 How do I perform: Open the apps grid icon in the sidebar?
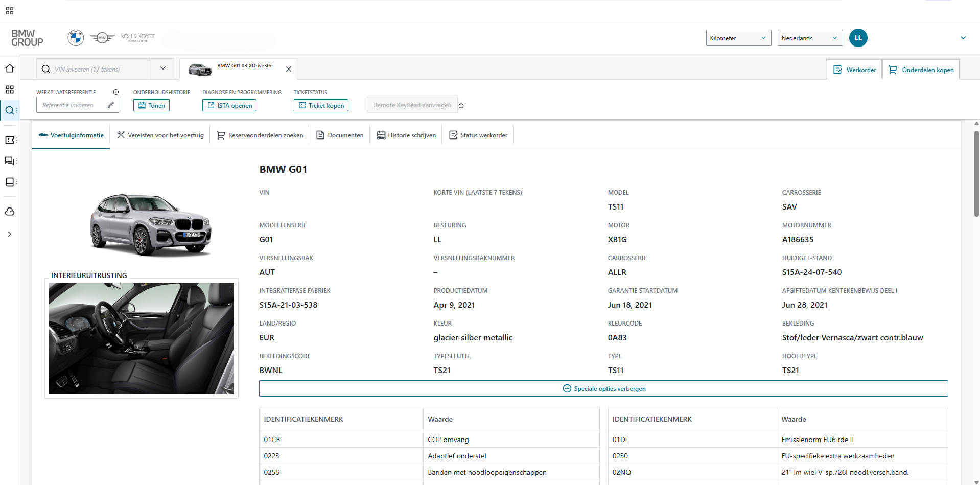[x=9, y=89]
